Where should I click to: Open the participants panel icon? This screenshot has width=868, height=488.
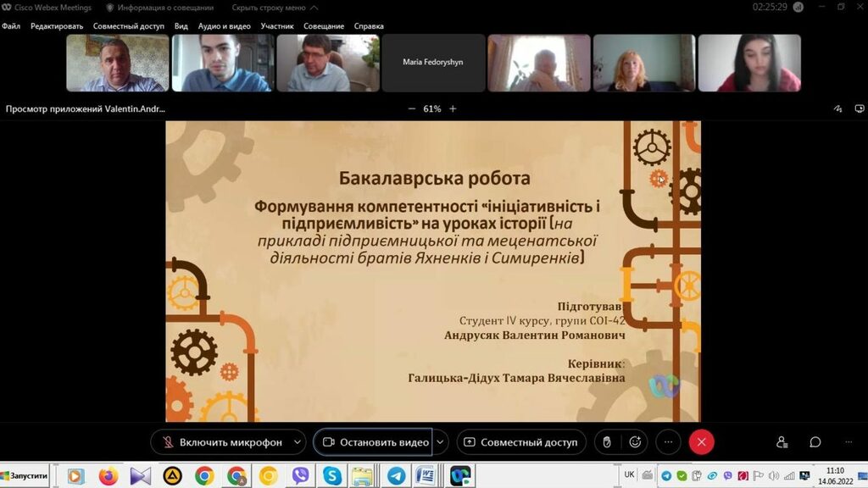click(x=782, y=442)
